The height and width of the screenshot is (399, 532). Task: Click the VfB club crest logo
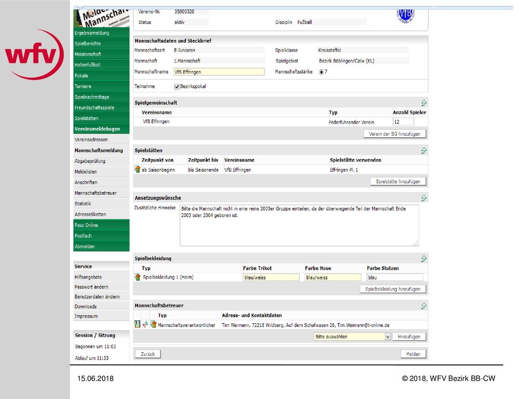(x=405, y=16)
